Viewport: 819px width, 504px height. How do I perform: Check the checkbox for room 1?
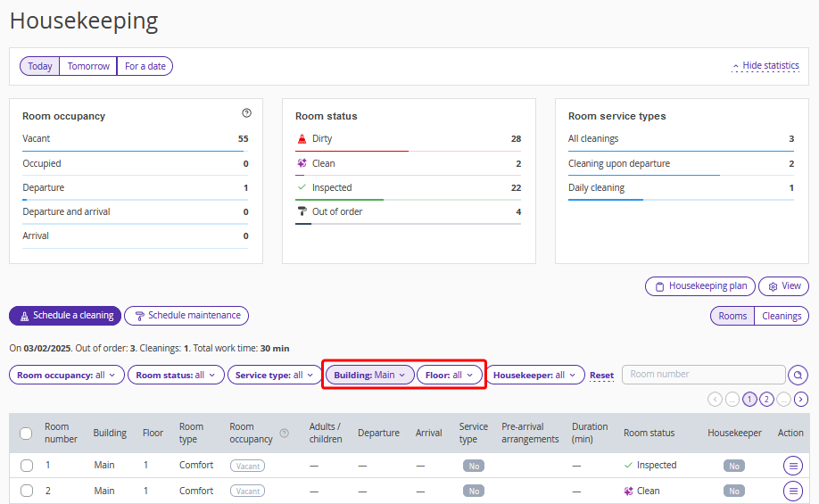click(27, 466)
